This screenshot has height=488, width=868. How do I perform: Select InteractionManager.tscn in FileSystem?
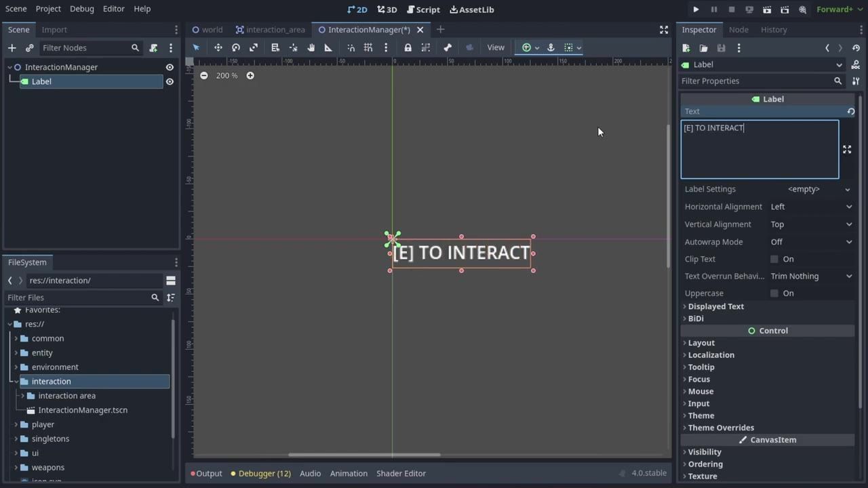point(83,410)
